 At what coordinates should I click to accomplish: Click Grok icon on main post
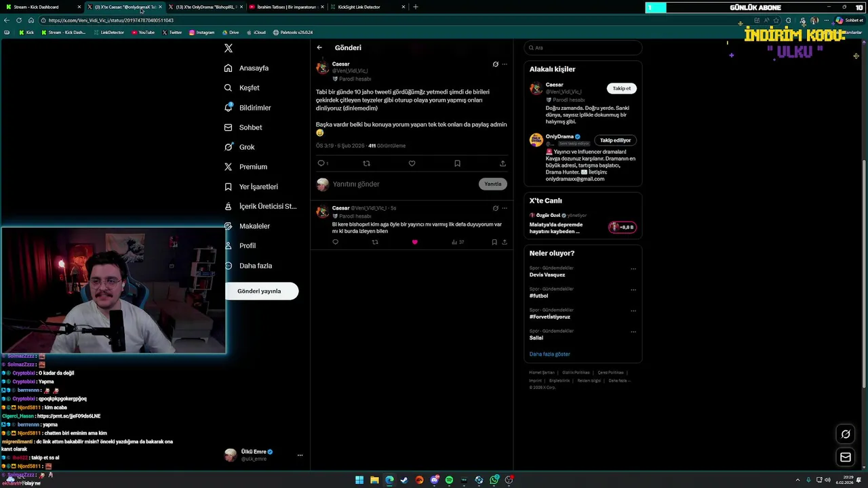495,64
